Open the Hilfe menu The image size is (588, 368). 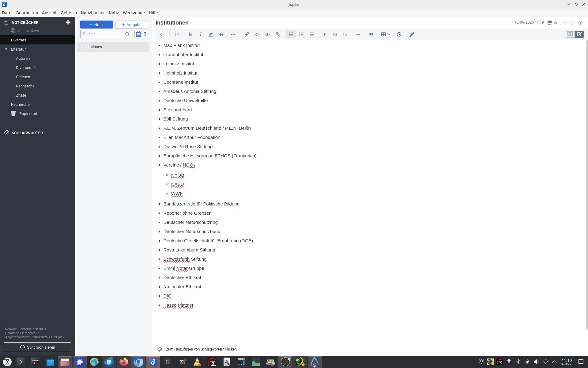[153, 13]
